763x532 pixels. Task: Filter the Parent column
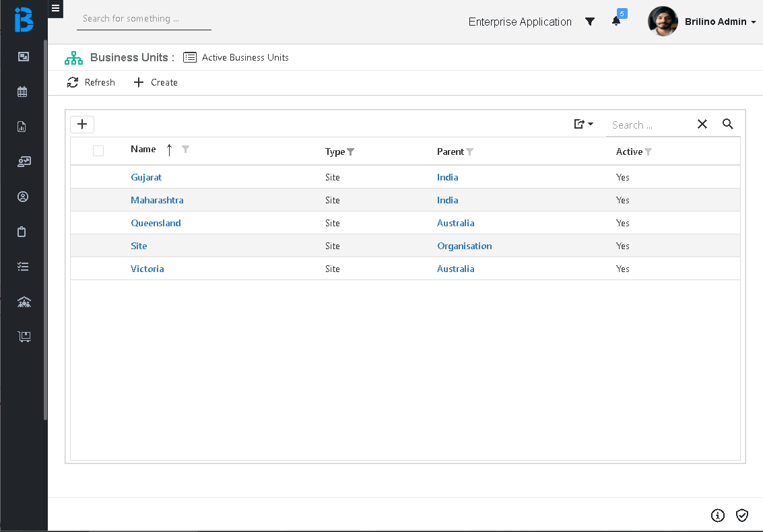[469, 152]
